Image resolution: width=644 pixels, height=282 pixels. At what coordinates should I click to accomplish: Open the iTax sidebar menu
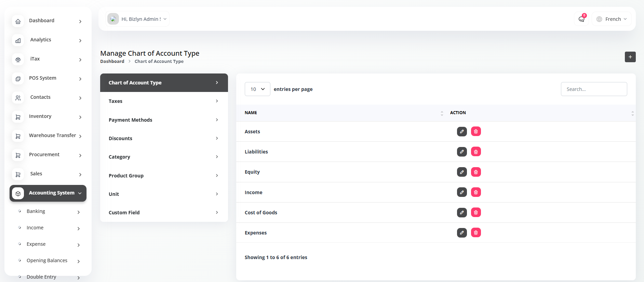click(48, 59)
